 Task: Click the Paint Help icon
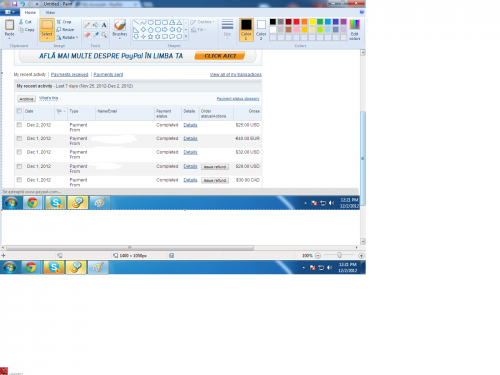click(362, 12)
